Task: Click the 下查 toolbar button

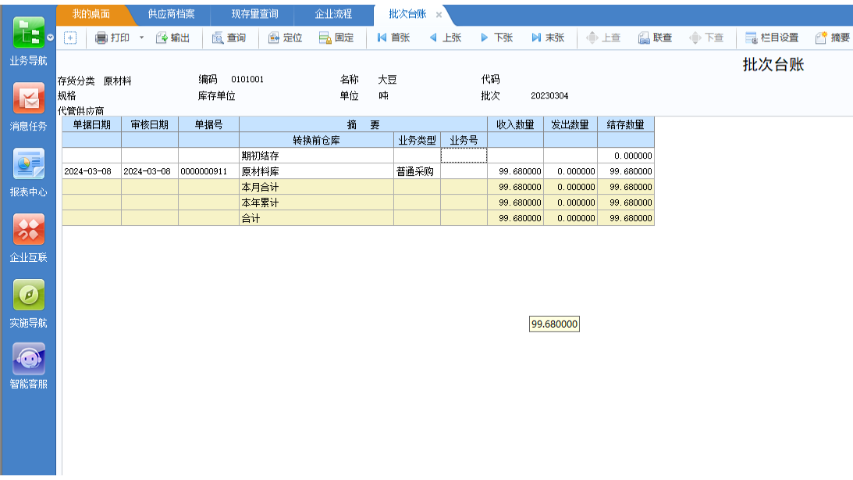Action: [x=706, y=38]
